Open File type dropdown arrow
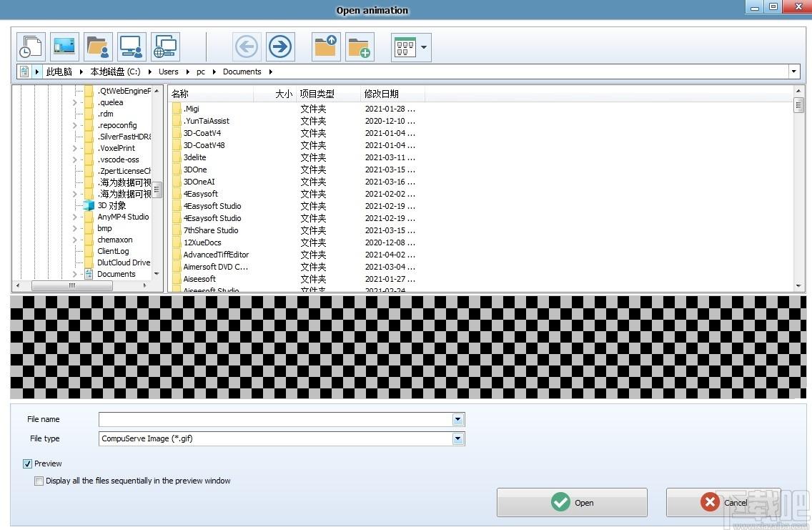812x530 pixels. [458, 439]
